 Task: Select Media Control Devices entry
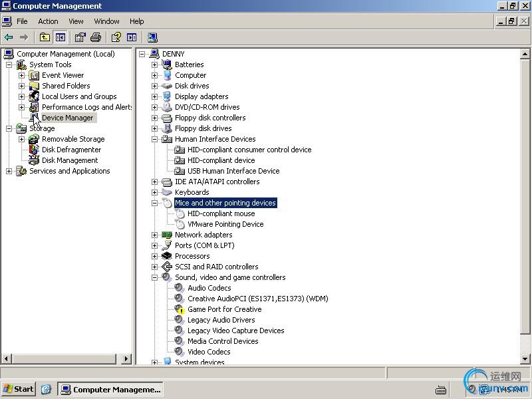point(223,341)
